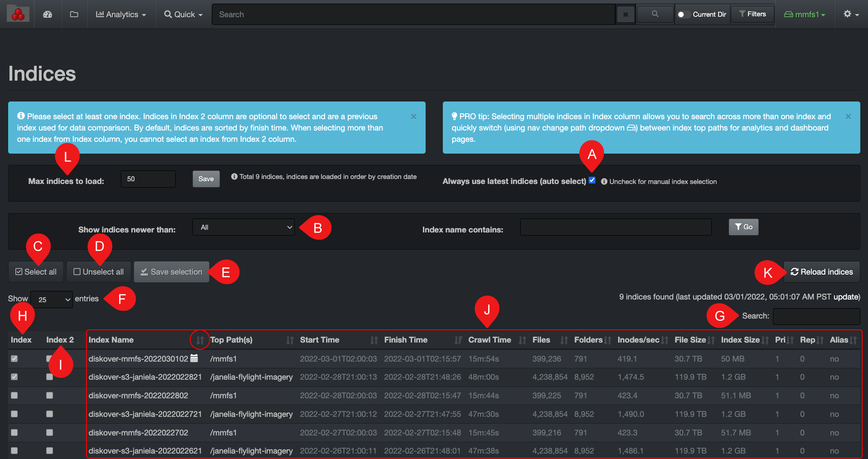Open the dashboard gauge icon

(x=48, y=14)
